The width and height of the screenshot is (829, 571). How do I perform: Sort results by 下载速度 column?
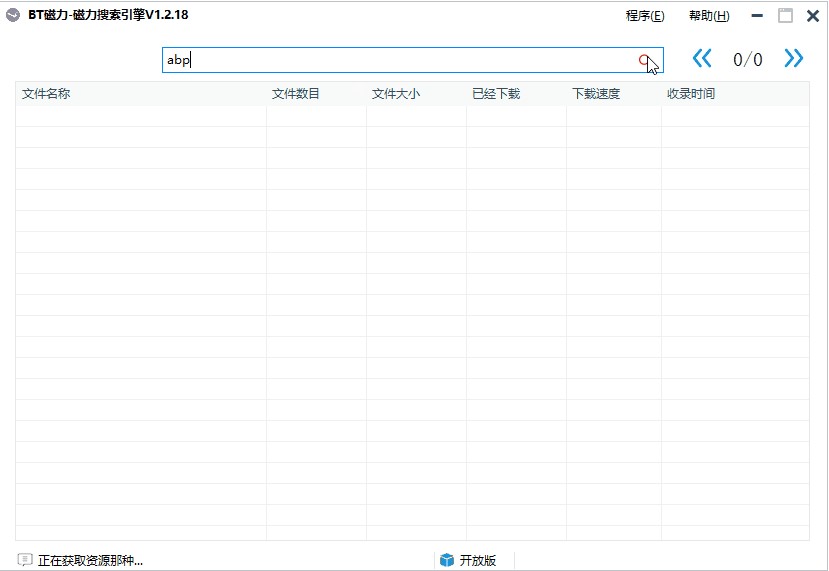pos(596,94)
